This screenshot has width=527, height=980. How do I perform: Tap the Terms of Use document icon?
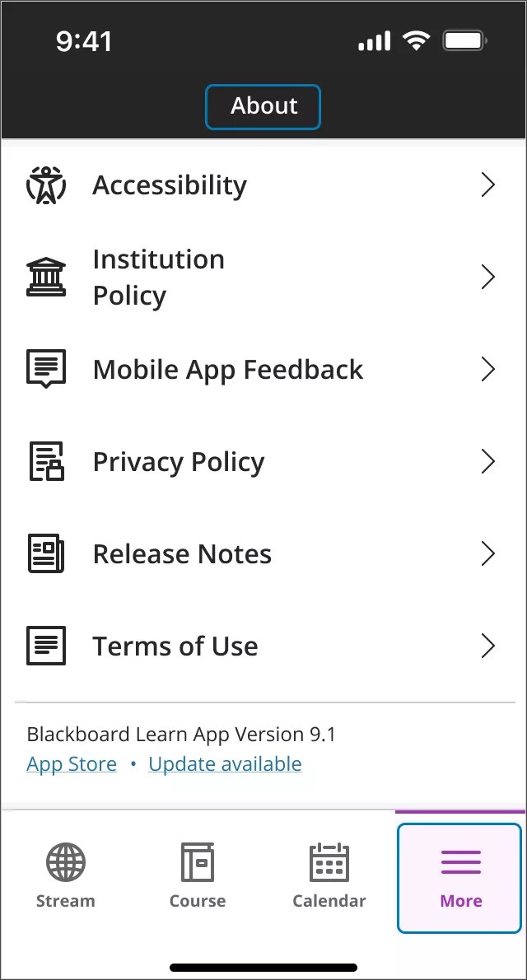[46, 646]
